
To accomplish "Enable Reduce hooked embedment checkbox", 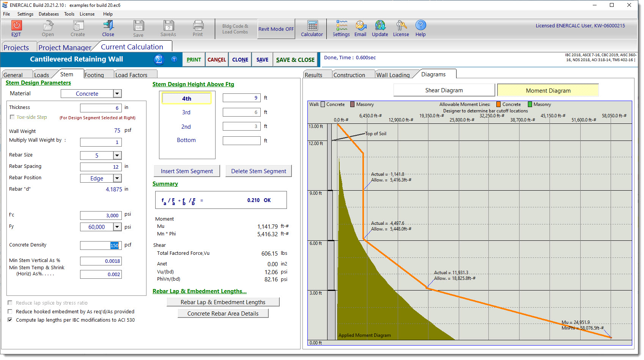I will pos(10,311).
